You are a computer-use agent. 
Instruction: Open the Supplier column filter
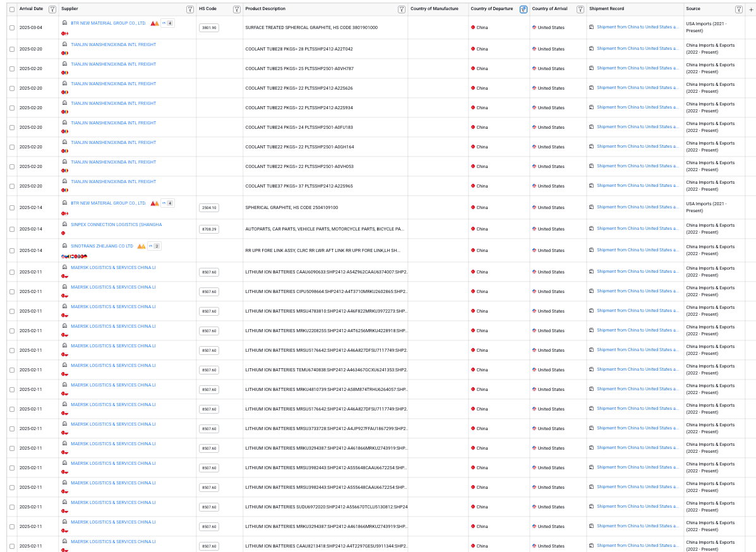pyautogui.click(x=190, y=9)
